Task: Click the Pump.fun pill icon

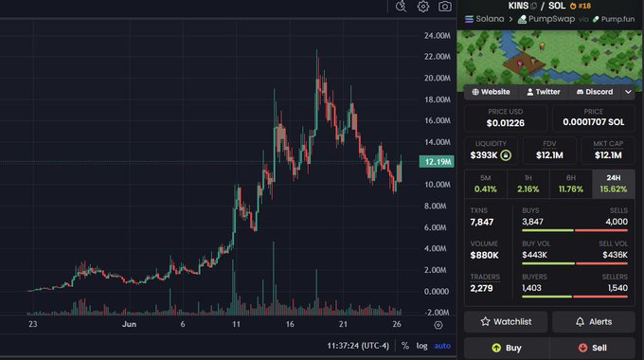Action: tap(596, 19)
